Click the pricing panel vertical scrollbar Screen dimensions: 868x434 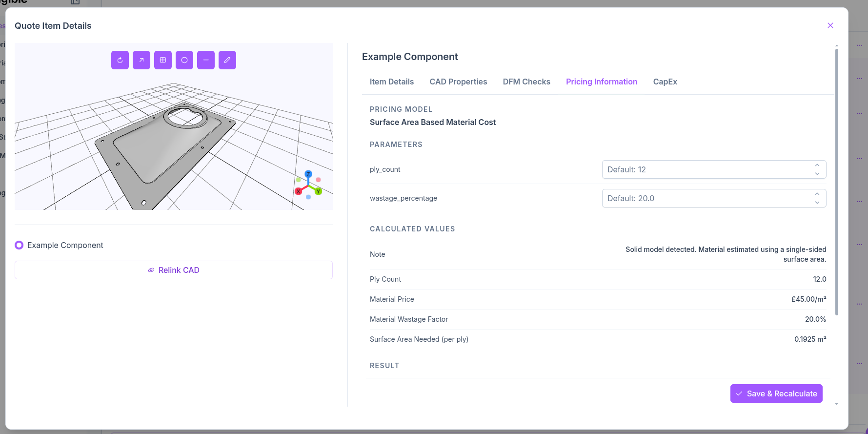tap(837, 182)
